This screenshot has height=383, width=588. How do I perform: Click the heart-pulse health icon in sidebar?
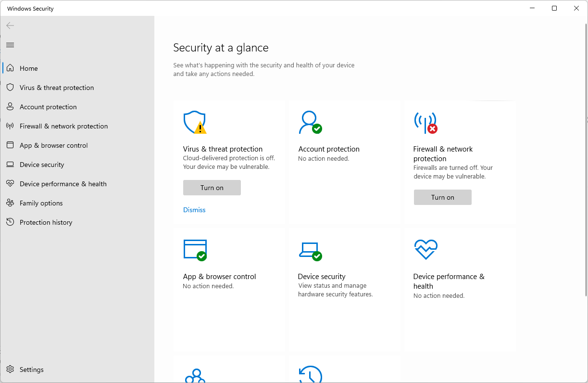(10, 184)
